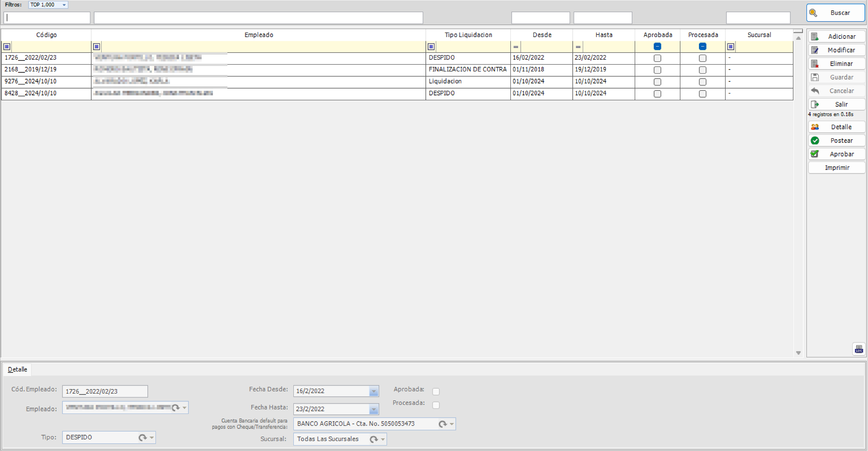This screenshot has width=868, height=451.
Task: Open the Filtros TOP 1,000 dropdown
Action: (x=64, y=5)
